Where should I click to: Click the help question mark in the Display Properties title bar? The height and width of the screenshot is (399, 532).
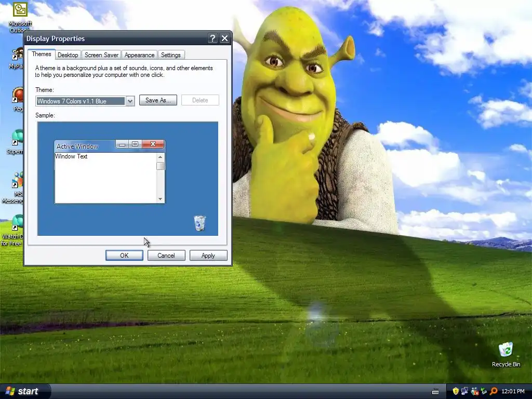point(212,38)
